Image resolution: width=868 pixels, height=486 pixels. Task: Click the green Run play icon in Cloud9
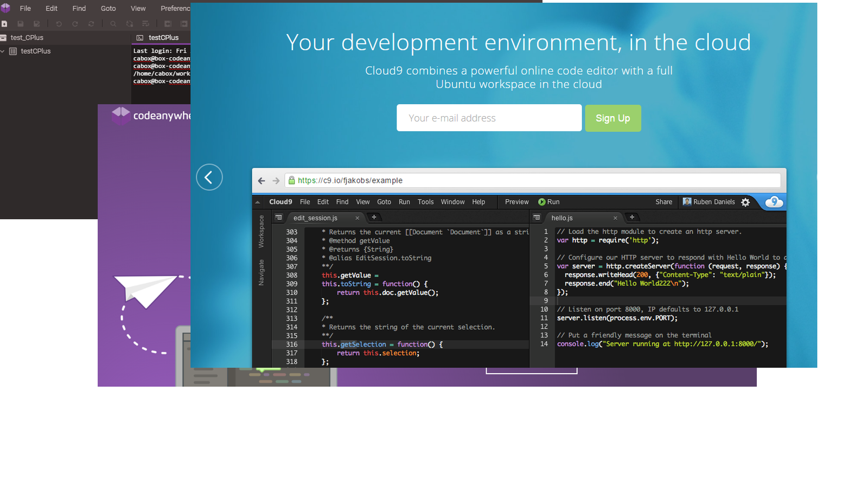point(541,202)
